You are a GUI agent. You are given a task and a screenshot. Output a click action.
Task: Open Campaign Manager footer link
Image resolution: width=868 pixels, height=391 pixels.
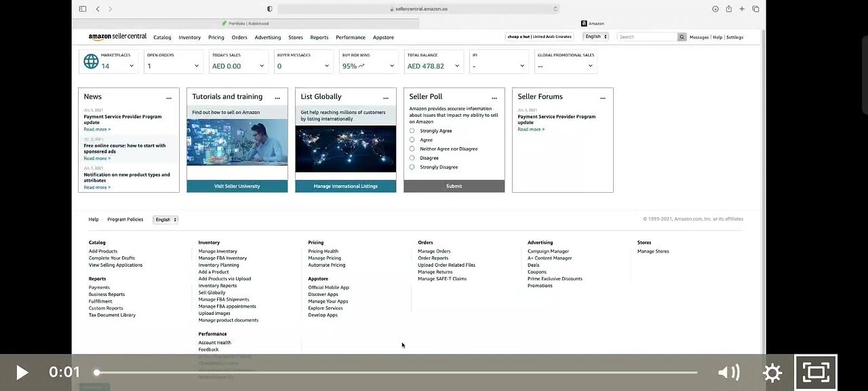click(549, 251)
